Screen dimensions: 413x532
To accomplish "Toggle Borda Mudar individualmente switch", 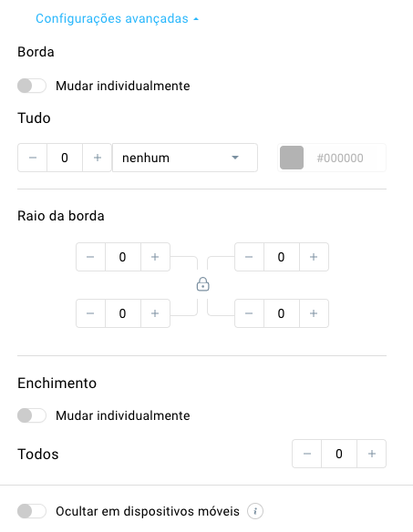I will [x=32, y=86].
